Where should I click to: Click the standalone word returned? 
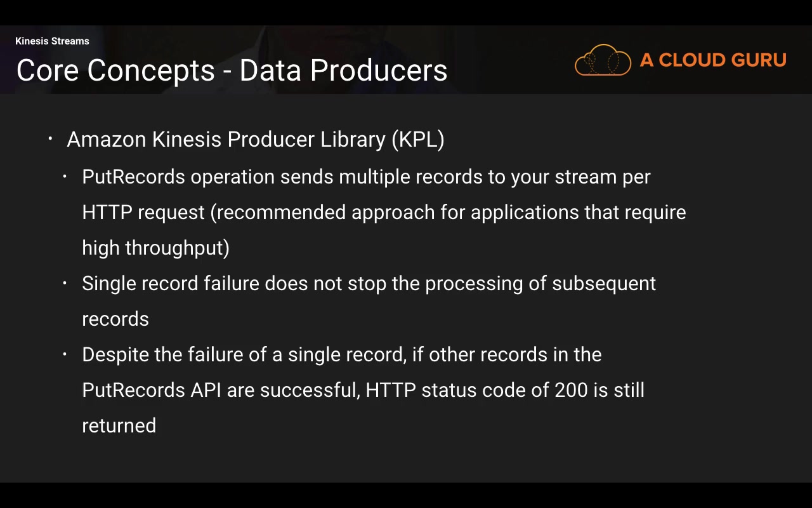pos(119,425)
